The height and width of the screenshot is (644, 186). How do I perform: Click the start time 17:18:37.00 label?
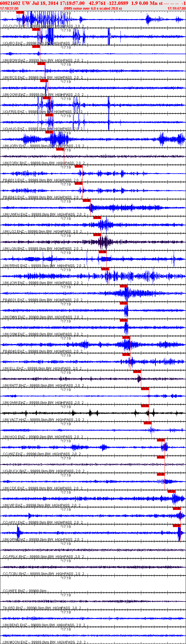9,9
